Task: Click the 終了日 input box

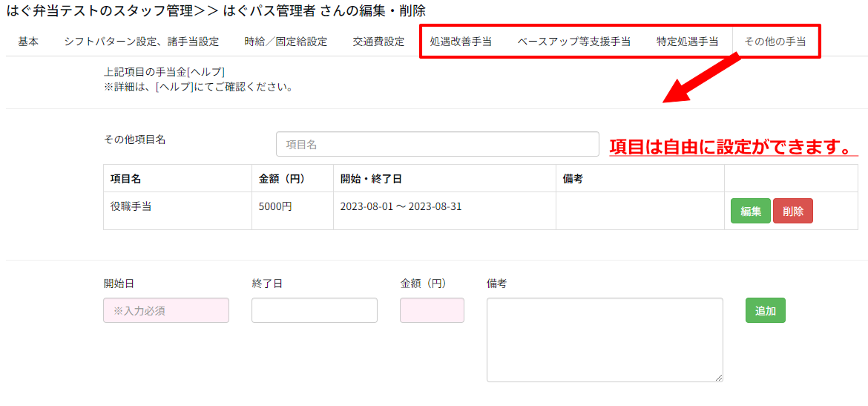Action: (315, 311)
